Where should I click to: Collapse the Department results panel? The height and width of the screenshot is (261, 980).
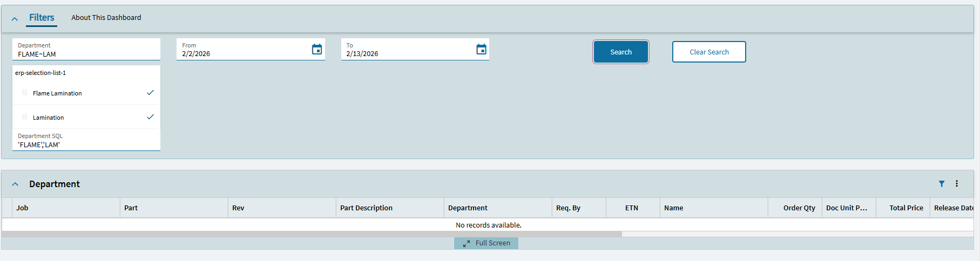pyautogui.click(x=15, y=184)
